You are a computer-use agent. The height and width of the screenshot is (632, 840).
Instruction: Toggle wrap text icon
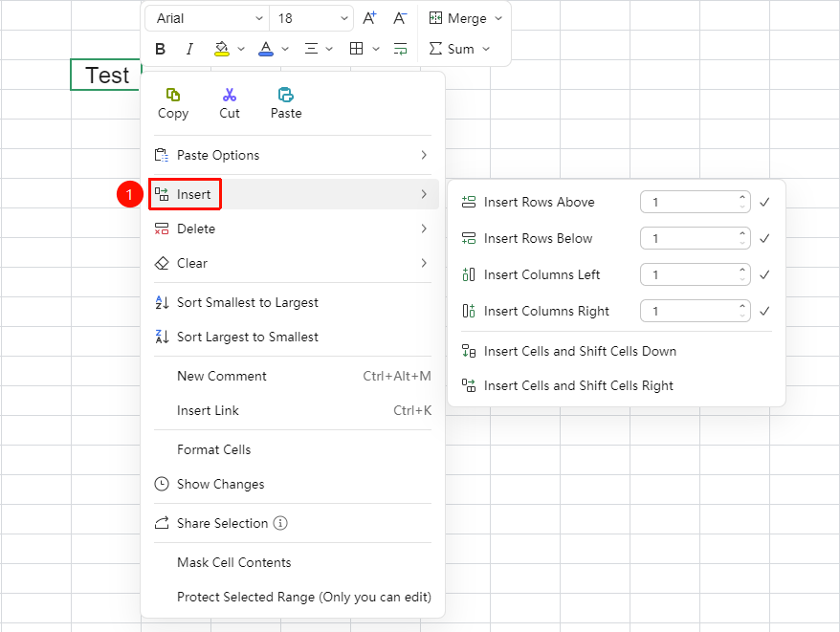[400, 50]
